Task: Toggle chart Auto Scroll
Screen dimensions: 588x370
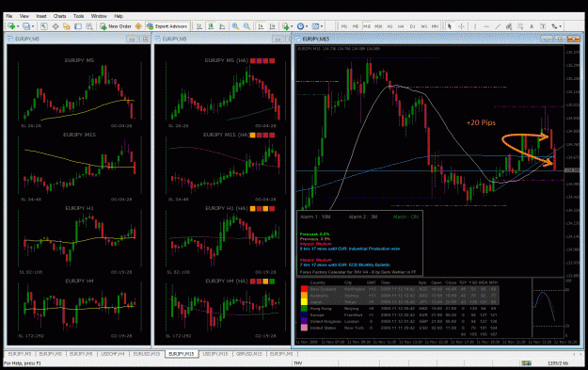Action: [x=261, y=26]
